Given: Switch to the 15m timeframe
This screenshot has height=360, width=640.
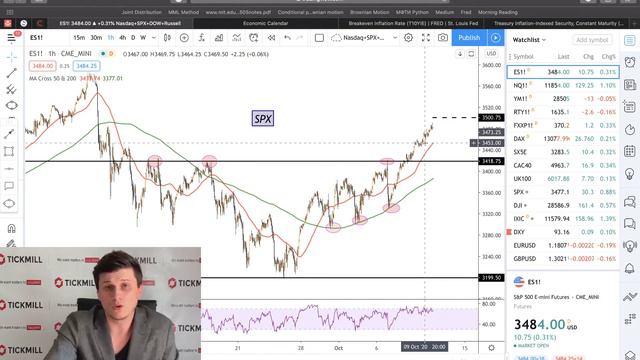Looking at the screenshot, I should click(79, 38).
